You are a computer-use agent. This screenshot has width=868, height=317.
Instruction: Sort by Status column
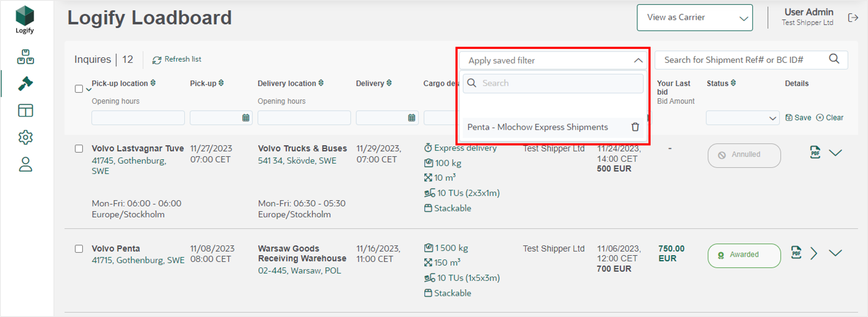click(x=733, y=83)
